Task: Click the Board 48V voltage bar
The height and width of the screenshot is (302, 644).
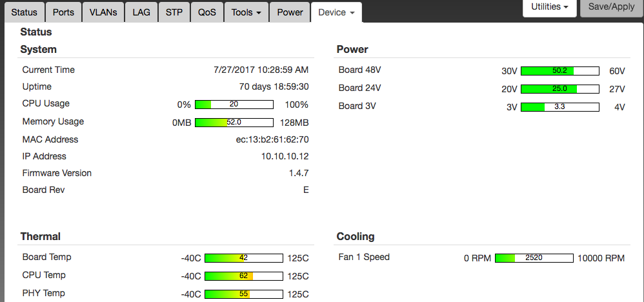Action: click(x=559, y=71)
